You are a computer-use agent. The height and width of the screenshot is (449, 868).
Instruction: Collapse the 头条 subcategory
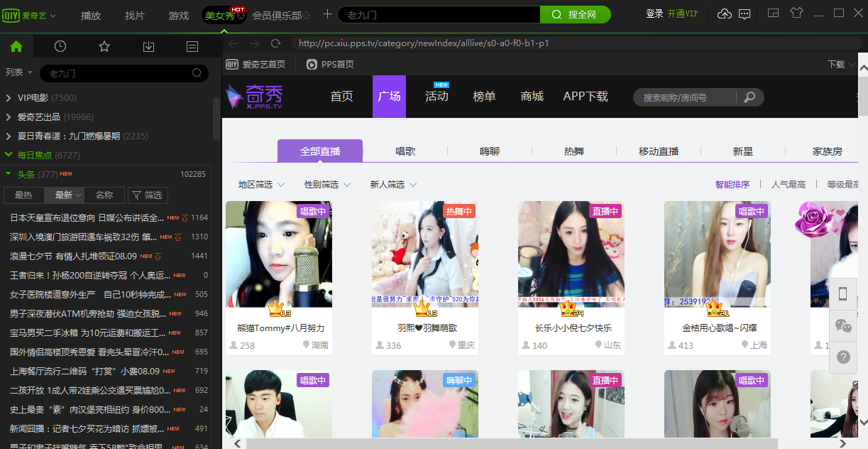9,173
